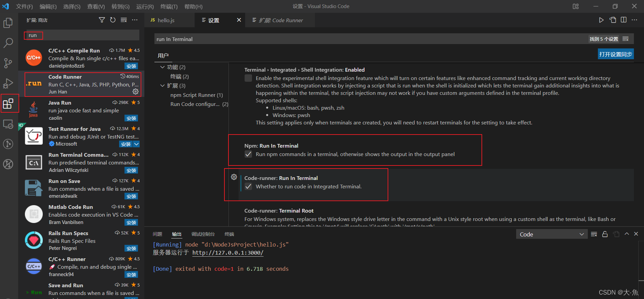
Task: Select Run Code configur... (2) entry
Action: pos(199,104)
